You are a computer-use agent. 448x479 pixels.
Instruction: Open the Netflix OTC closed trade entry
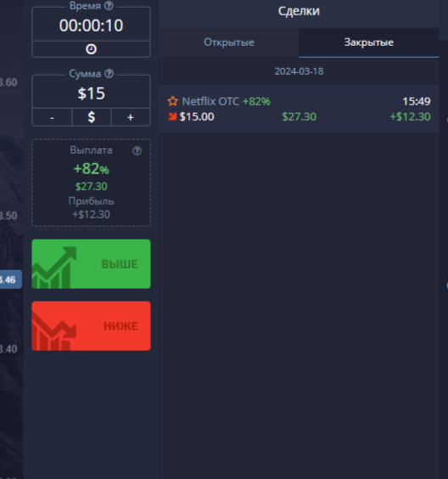click(x=299, y=109)
